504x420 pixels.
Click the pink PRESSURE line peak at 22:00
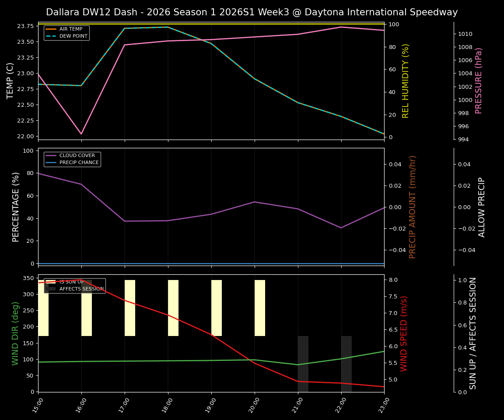point(340,27)
